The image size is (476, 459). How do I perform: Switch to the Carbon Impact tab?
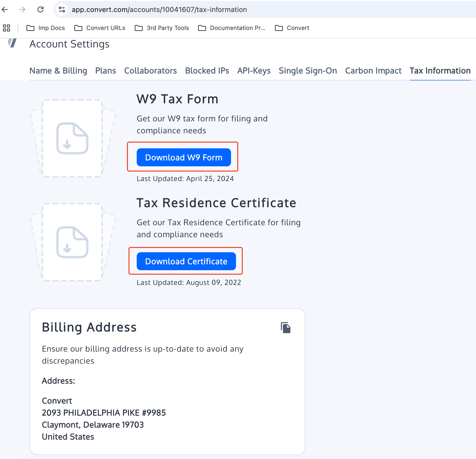(x=373, y=71)
